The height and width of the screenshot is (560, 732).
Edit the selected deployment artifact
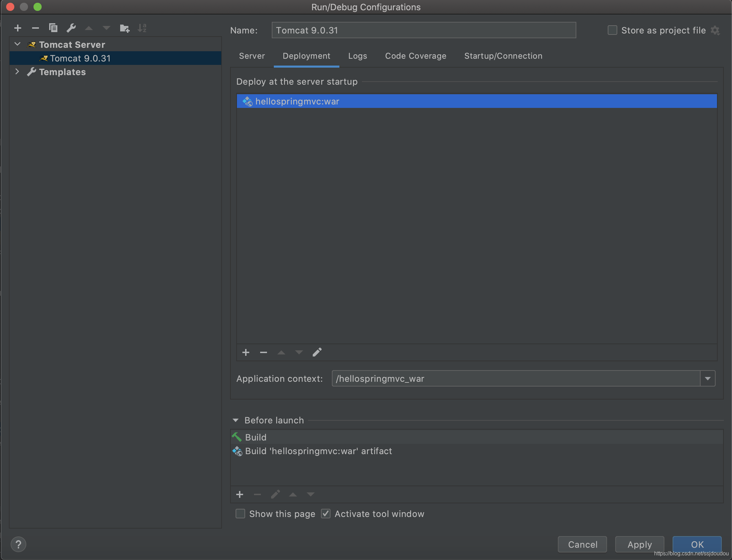[317, 352]
